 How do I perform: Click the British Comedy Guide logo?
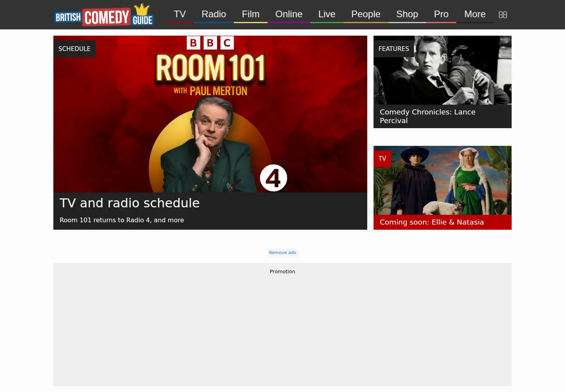[104, 15]
